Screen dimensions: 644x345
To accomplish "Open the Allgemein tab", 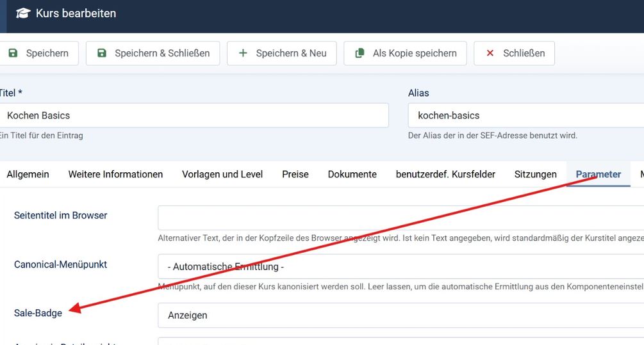I will pyautogui.click(x=28, y=174).
